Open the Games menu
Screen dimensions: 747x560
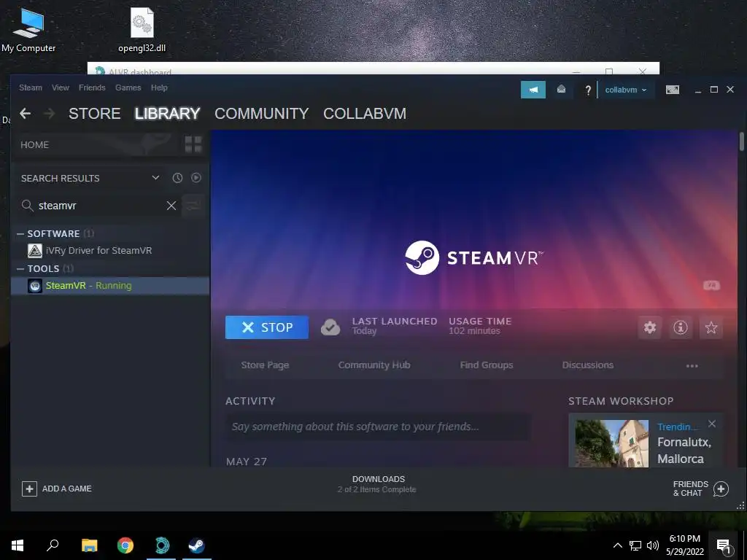128,87
